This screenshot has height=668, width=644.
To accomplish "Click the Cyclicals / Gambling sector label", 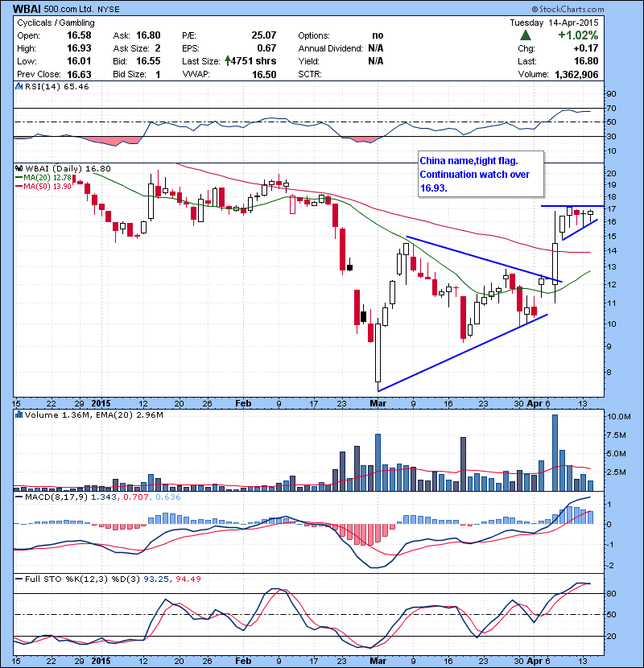I will 56,23.
